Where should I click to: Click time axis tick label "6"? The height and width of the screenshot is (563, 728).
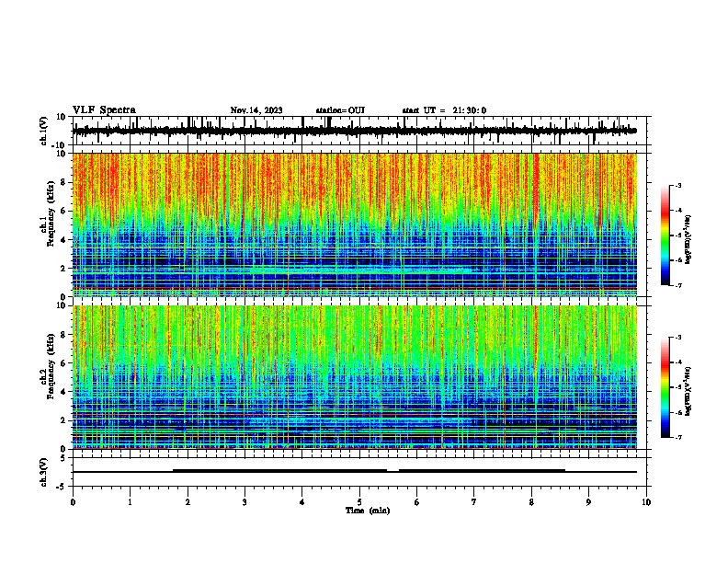417,502
